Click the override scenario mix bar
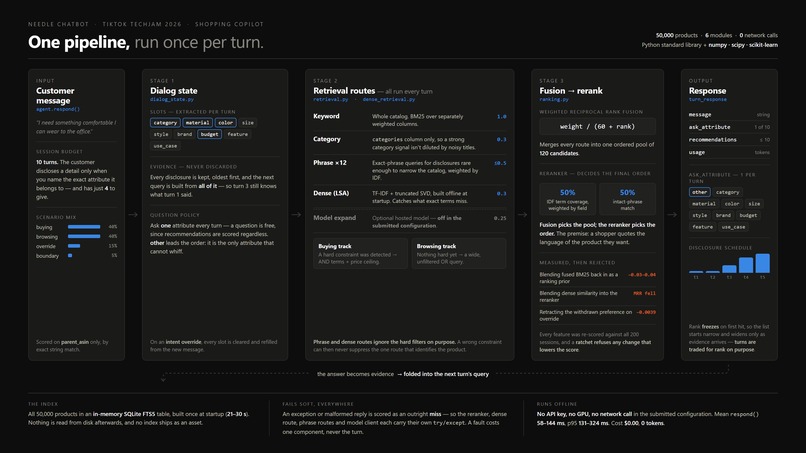The width and height of the screenshot is (806, 453). (74, 246)
